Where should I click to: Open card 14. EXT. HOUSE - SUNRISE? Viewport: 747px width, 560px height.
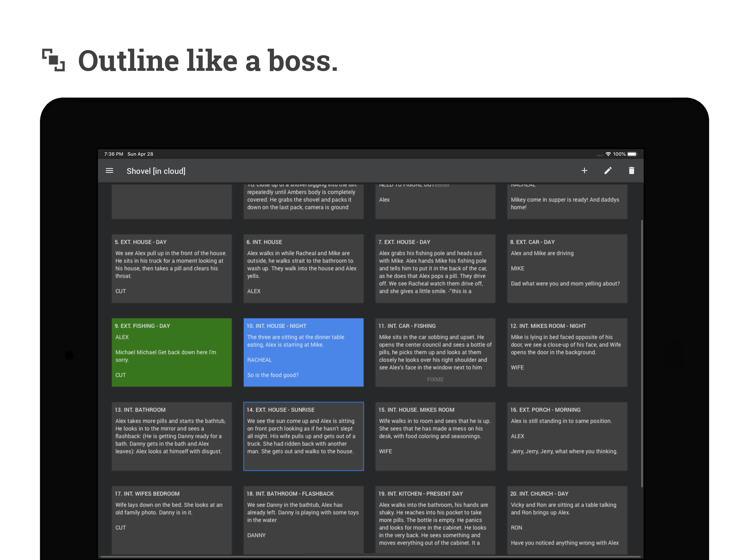[303, 436]
